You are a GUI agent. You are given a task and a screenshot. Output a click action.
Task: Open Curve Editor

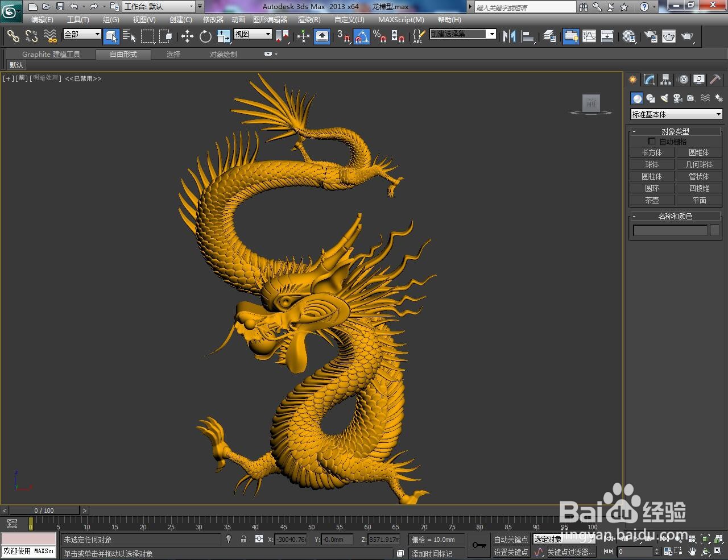(589, 36)
